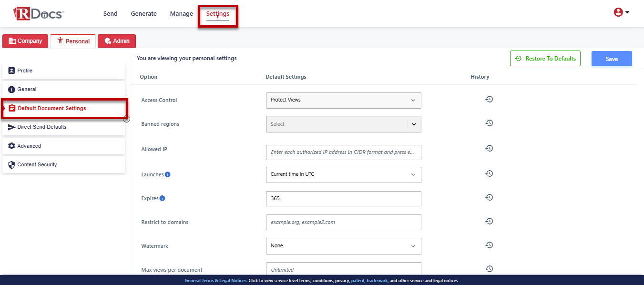Open the Watermark dropdown

(x=343, y=246)
